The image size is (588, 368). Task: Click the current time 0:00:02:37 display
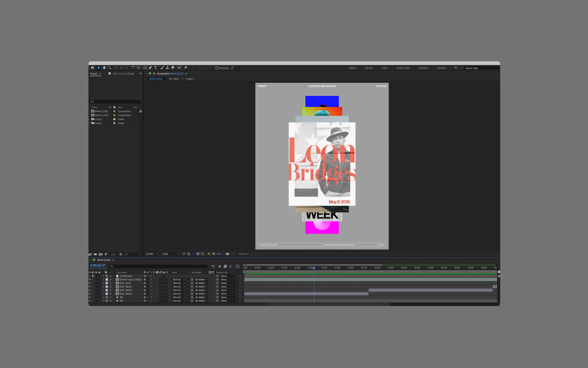coord(98,265)
